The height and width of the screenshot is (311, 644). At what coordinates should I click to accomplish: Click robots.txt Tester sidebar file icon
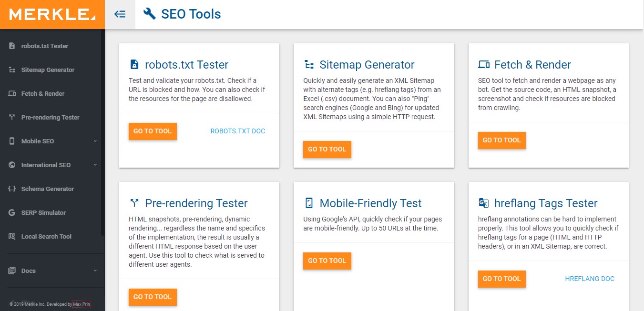click(x=12, y=46)
